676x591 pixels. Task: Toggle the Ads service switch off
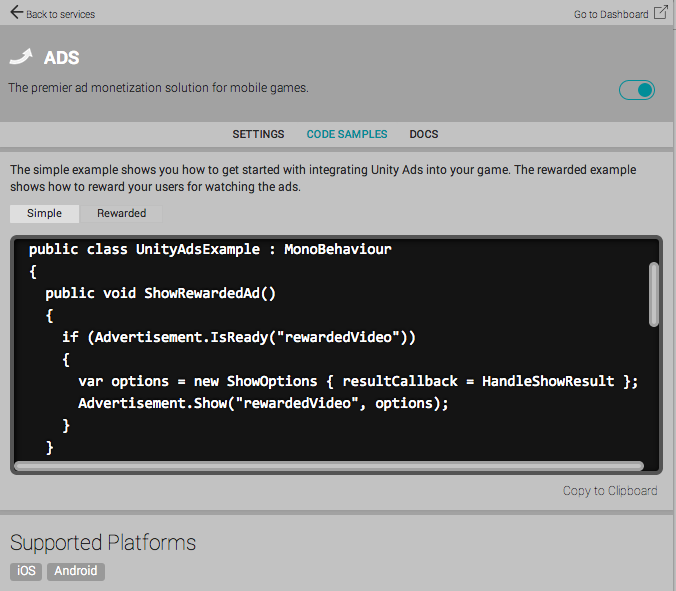click(637, 90)
